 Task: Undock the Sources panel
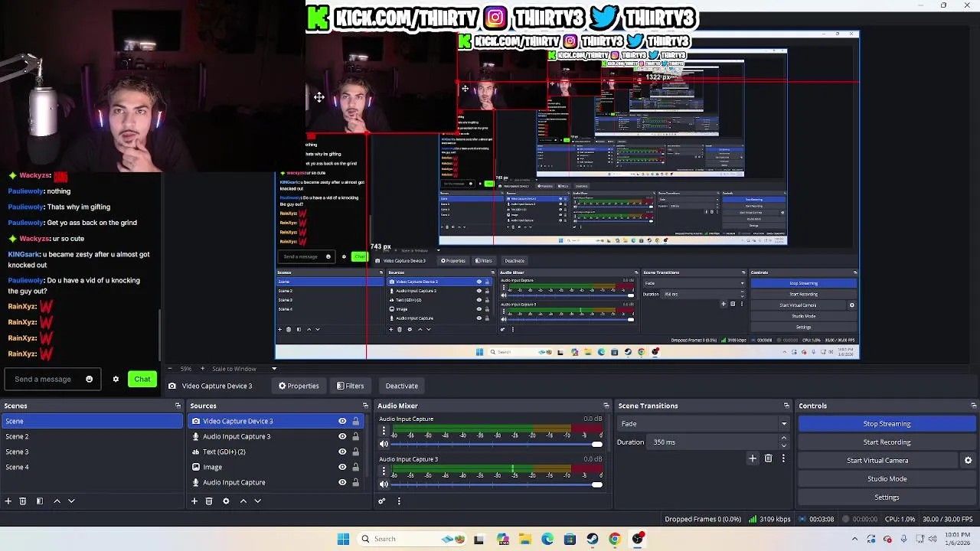pyautogui.click(x=365, y=406)
